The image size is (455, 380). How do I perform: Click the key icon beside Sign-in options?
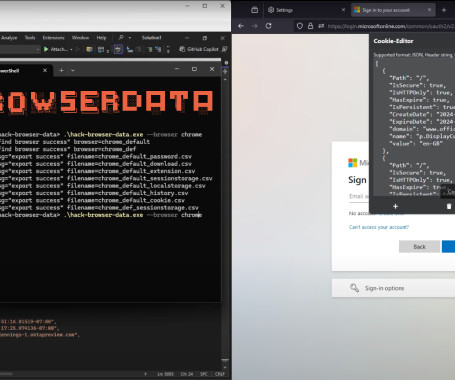354,288
